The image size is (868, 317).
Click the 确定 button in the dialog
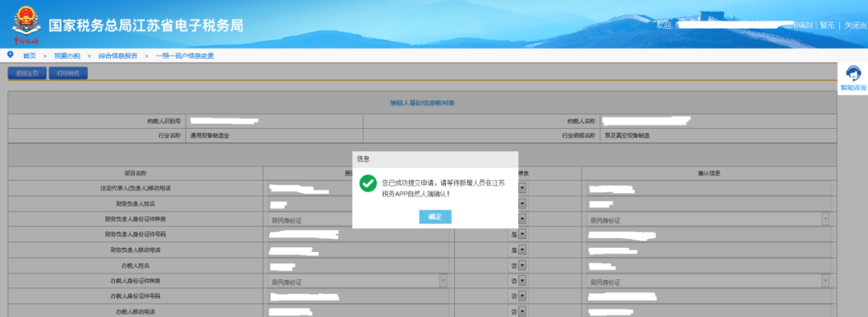pyautogui.click(x=435, y=216)
